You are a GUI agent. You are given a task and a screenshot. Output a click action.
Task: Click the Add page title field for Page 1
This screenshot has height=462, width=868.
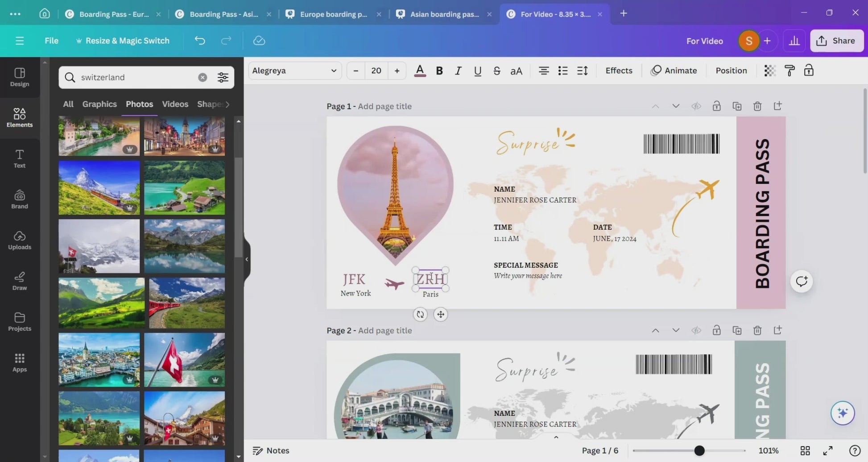pyautogui.click(x=384, y=106)
